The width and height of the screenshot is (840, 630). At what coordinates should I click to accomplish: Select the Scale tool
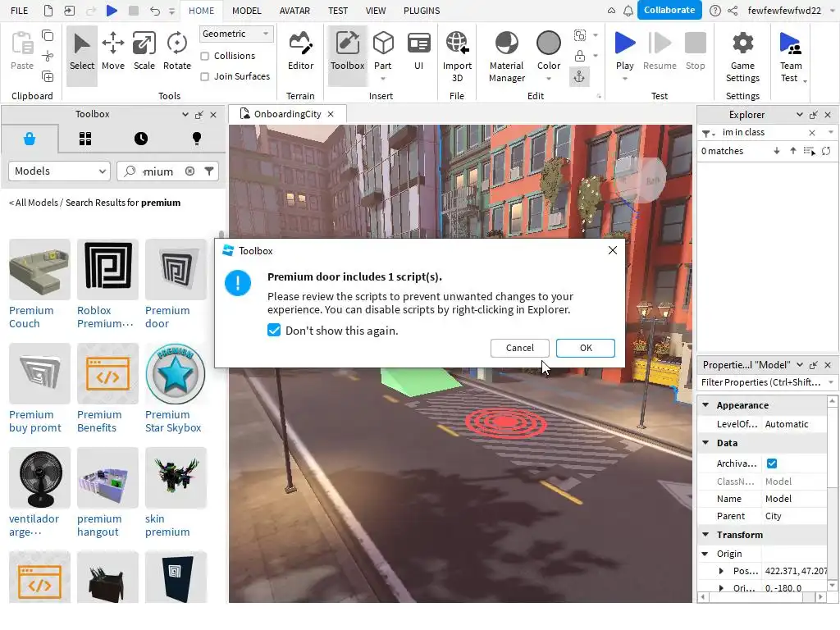pos(144,52)
